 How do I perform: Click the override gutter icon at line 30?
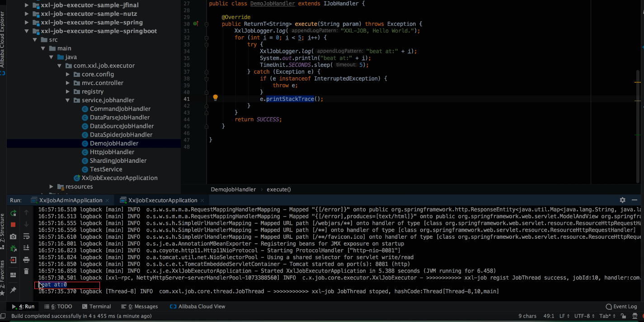pos(196,24)
